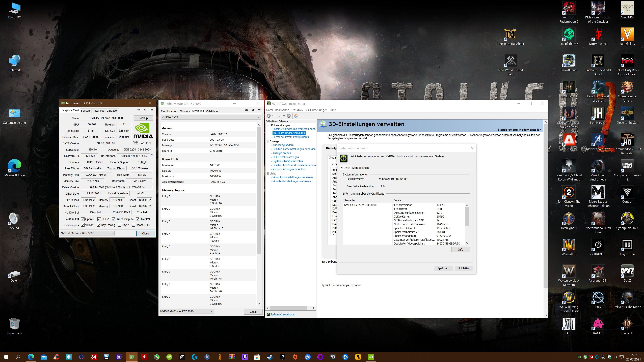
Task: Open Papierkorb recycle bin icon
Action: point(14,326)
